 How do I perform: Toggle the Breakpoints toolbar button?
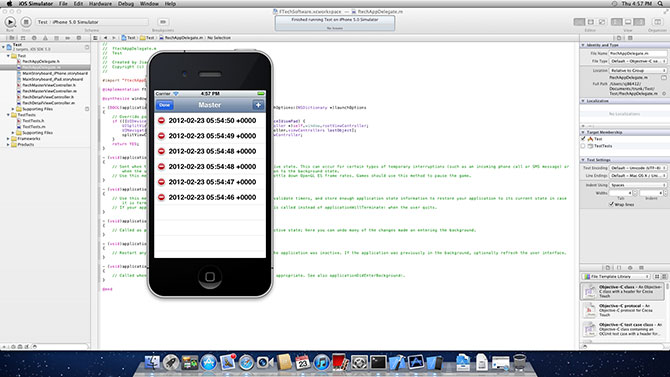pos(163,22)
